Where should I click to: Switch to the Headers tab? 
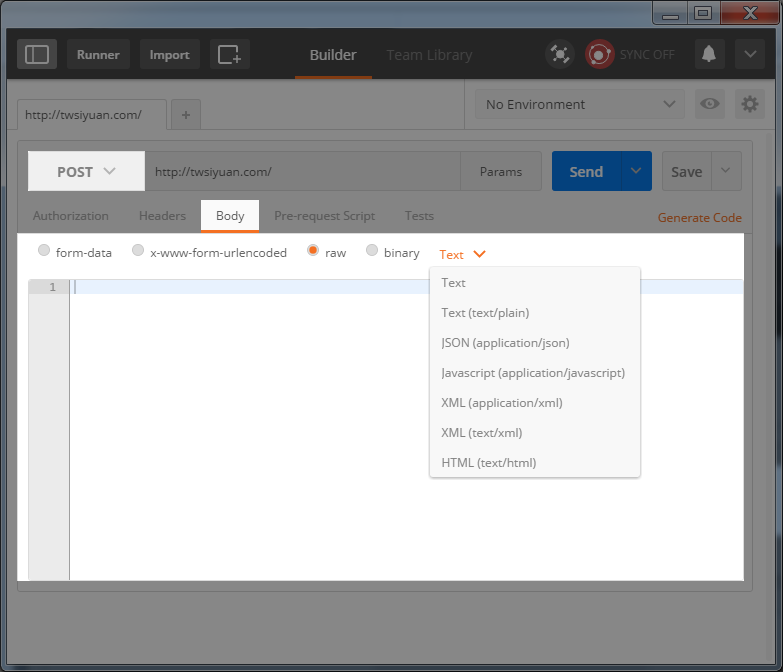point(162,216)
